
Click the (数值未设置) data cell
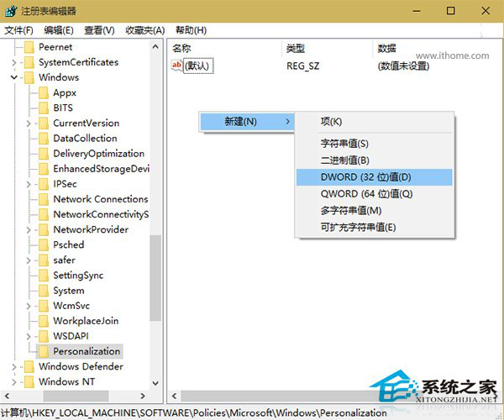tap(403, 66)
